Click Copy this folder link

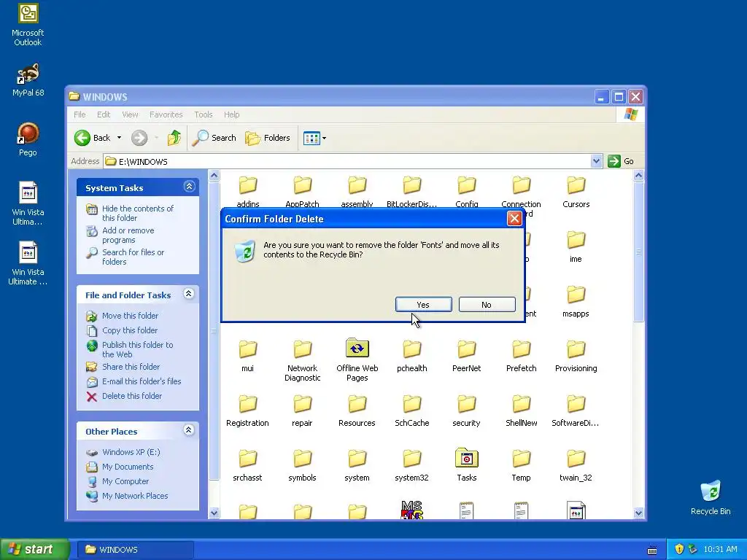coord(130,330)
